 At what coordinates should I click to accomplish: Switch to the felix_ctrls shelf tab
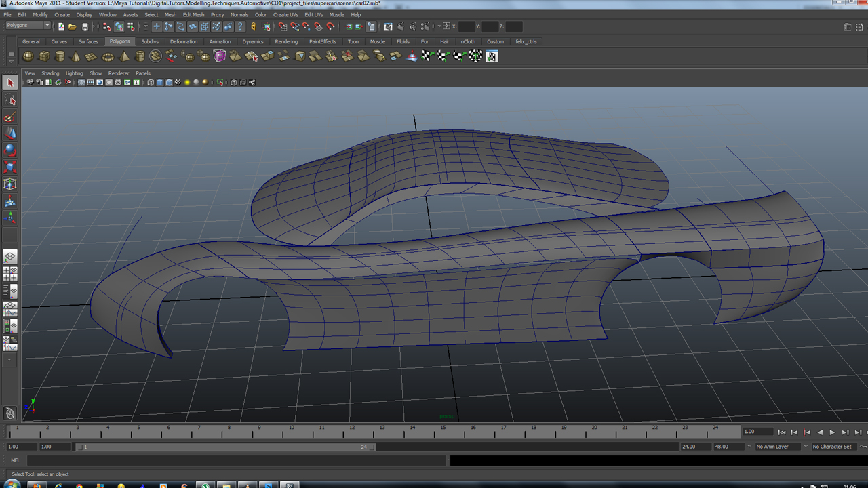click(x=526, y=41)
